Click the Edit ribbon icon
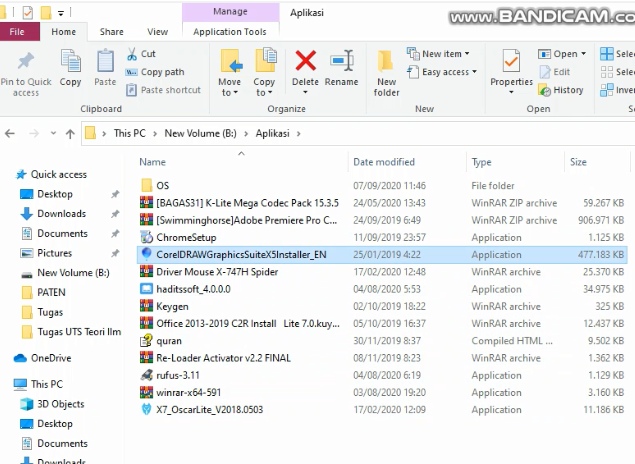The height and width of the screenshot is (464, 635). (545, 72)
